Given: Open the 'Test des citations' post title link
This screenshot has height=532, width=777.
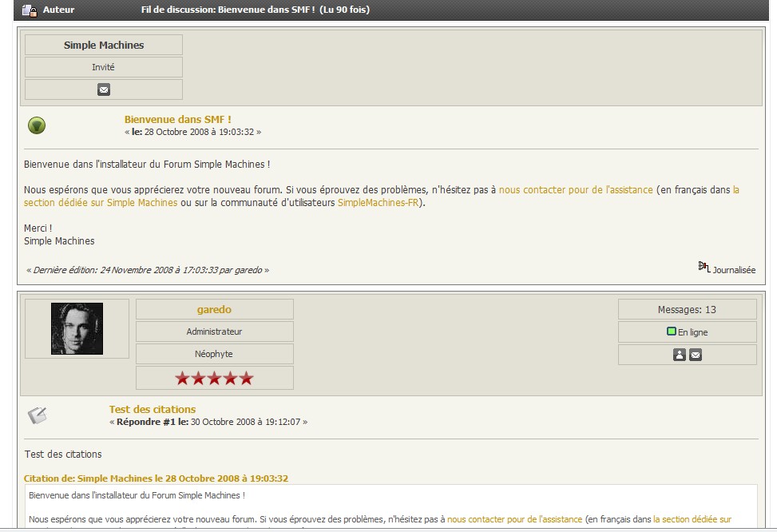Looking at the screenshot, I should tap(153, 410).
